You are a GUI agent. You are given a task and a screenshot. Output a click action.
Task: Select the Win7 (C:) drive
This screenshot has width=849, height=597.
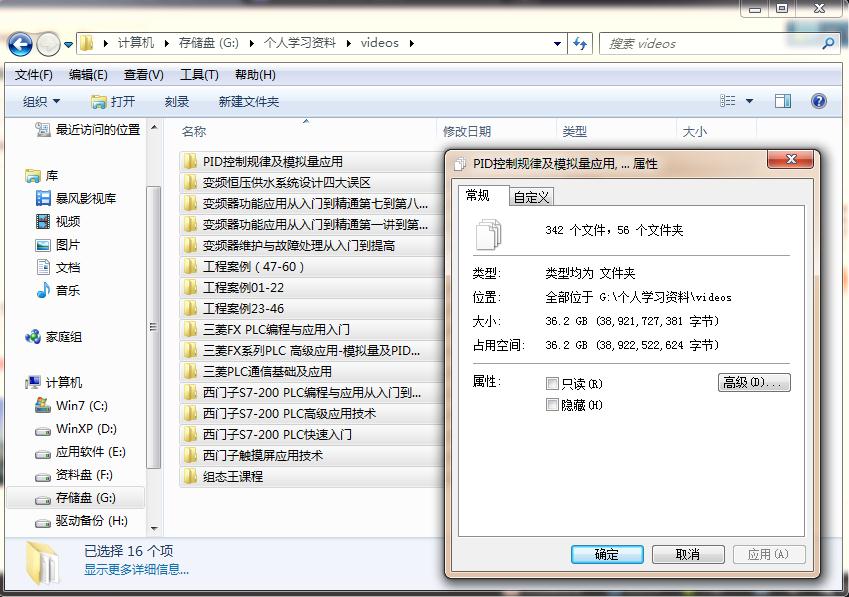[43, 406]
